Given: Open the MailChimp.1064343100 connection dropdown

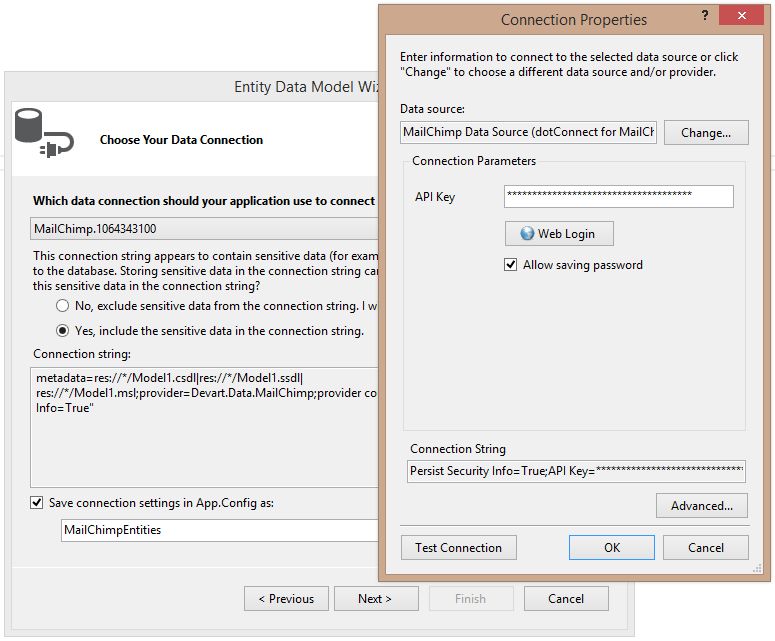Looking at the screenshot, I should [x=200, y=228].
